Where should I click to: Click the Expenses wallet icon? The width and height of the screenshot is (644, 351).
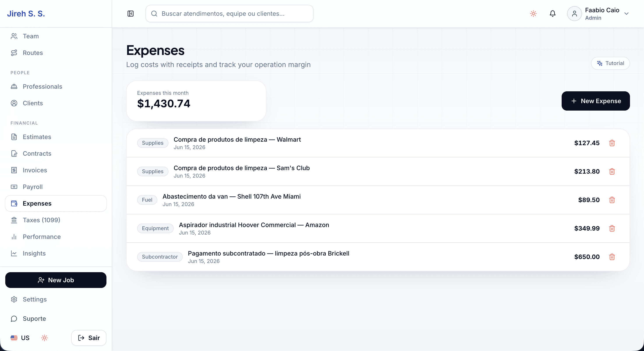pos(14,203)
